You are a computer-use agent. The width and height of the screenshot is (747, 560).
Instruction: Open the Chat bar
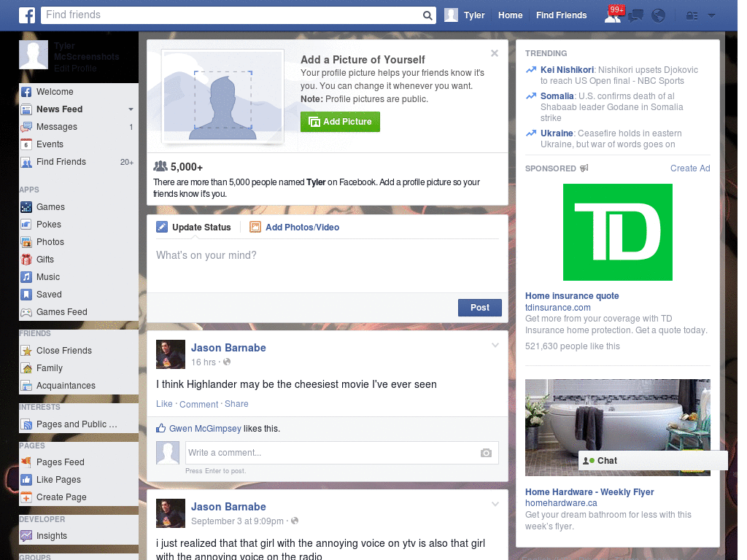point(653,461)
